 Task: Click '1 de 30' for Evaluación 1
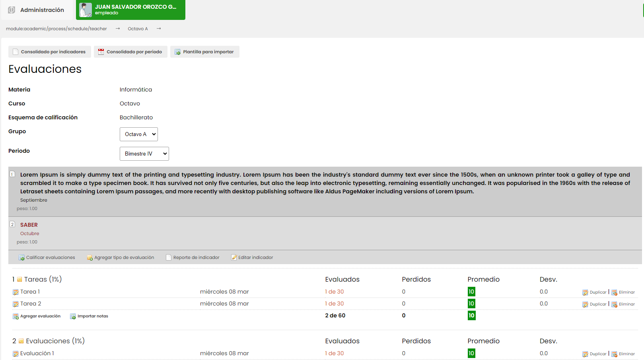pos(335,353)
